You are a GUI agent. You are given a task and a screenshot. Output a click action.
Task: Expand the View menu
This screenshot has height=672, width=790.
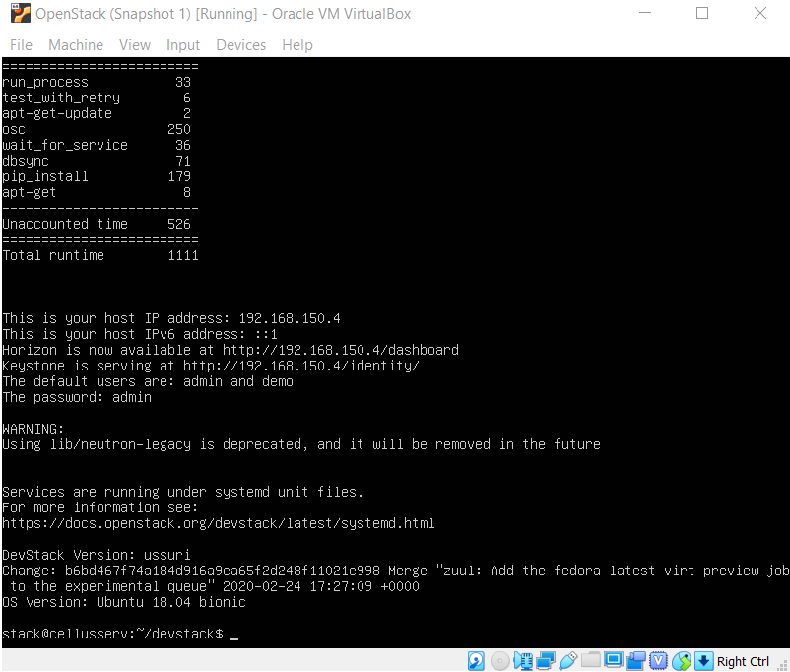coord(135,45)
